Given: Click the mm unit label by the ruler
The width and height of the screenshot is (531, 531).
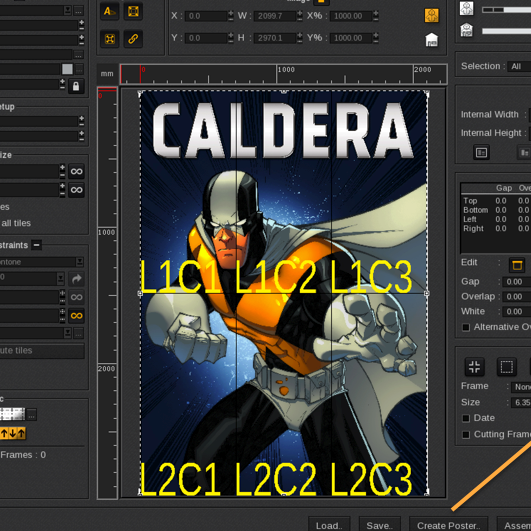Looking at the screenshot, I should (x=107, y=73).
